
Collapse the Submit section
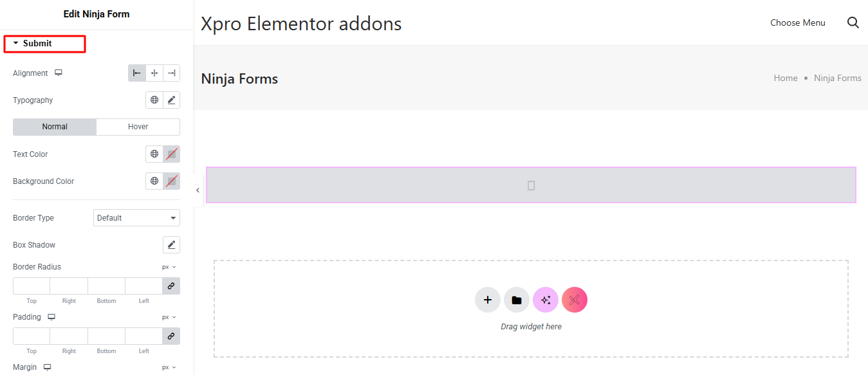[x=37, y=43]
